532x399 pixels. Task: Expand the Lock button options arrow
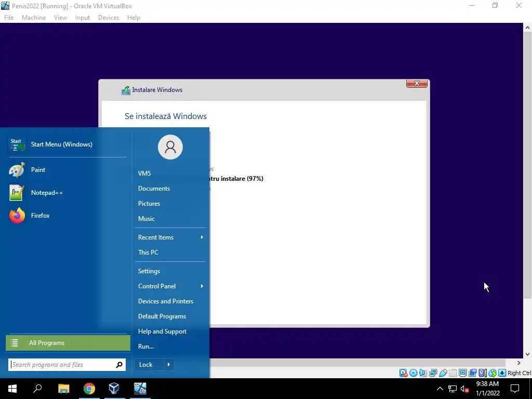click(x=169, y=365)
